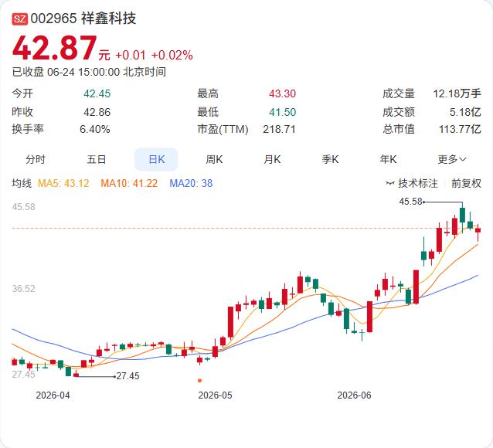Click the MA5: 43.12 indicator label
This screenshot has height=448, width=493.
tap(63, 183)
